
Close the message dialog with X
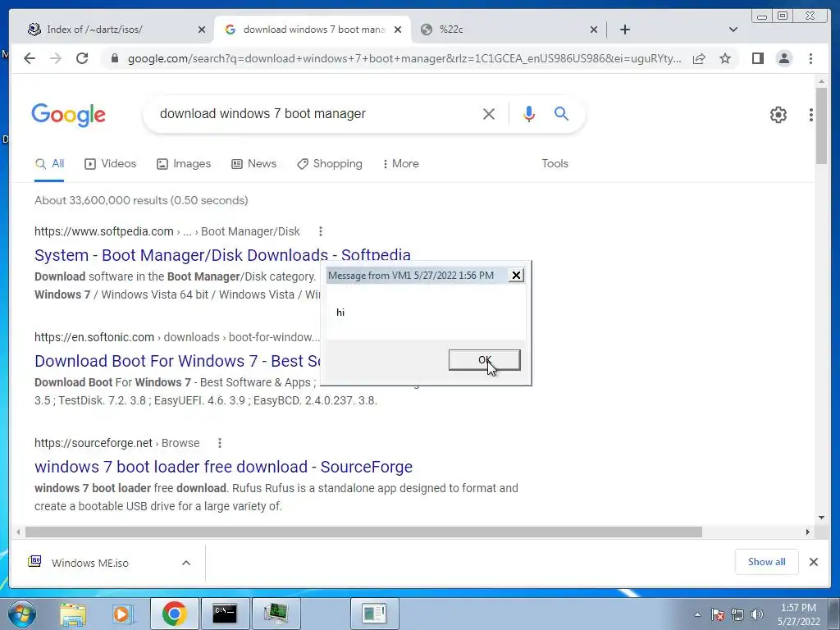pyautogui.click(x=516, y=276)
